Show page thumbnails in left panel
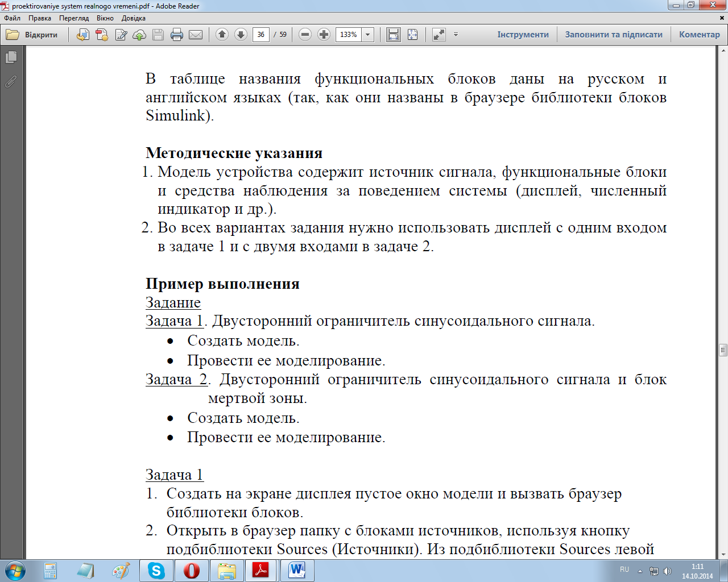Screen dimensions: 728x582 11,57
